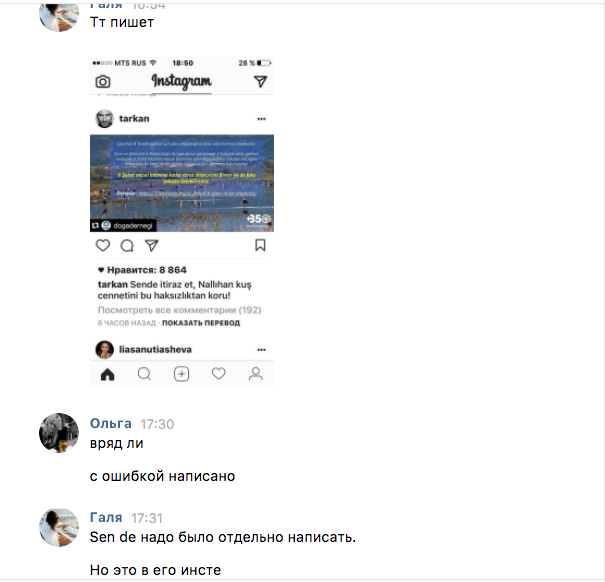Click Ольга's name in the chat
This screenshot has width=605, height=582.
[x=111, y=423]
